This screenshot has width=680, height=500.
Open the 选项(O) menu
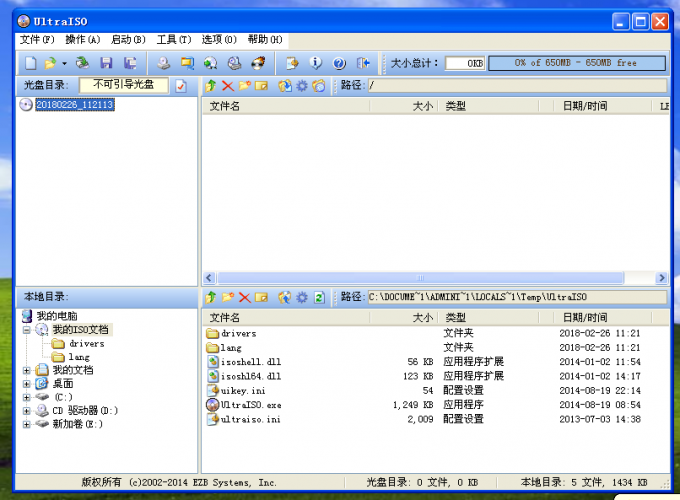[219, 39]
